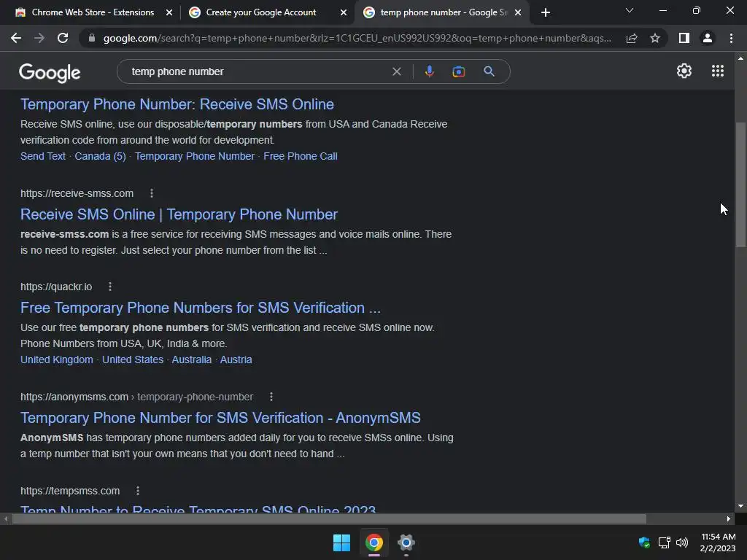Submit search with magnifier icon
Screen dimensions: 747x560
pyautogui.click(x=489, y=71)
